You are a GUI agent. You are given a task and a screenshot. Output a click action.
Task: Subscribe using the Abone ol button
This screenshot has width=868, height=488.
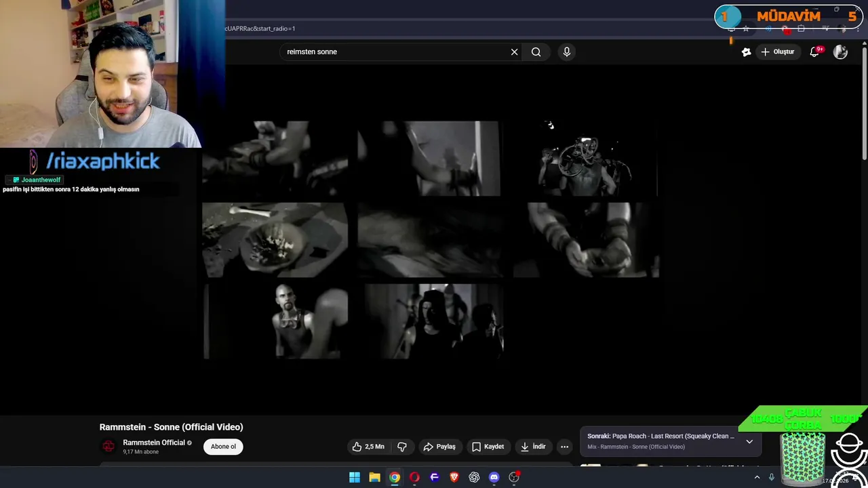coord(223,447)
